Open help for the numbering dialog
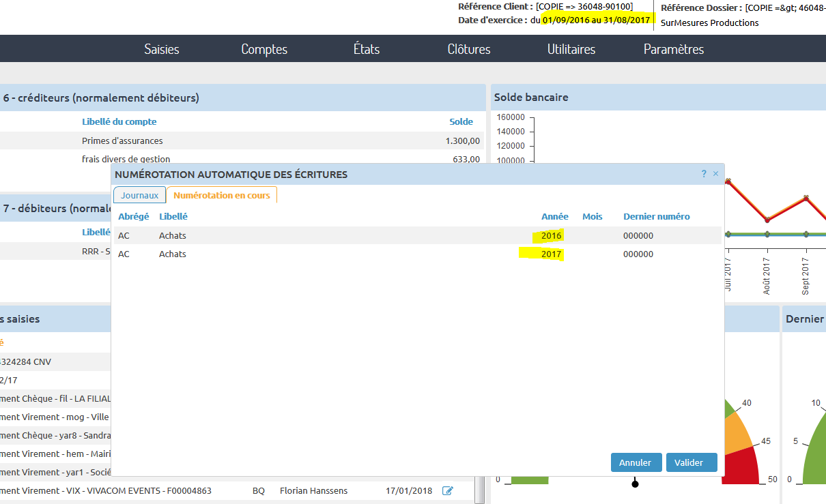 (704, 174)
